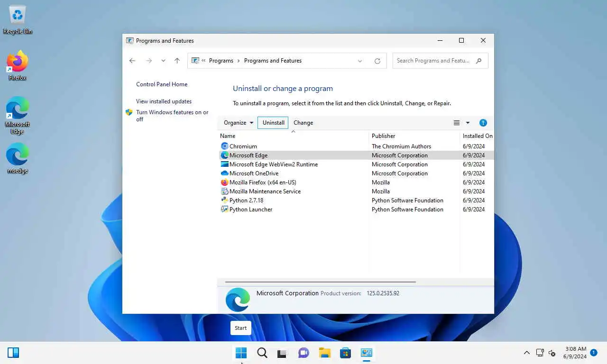Click Programs and Features breadcrumb segment
Screen dimensions: 607x364
[273, 61]
